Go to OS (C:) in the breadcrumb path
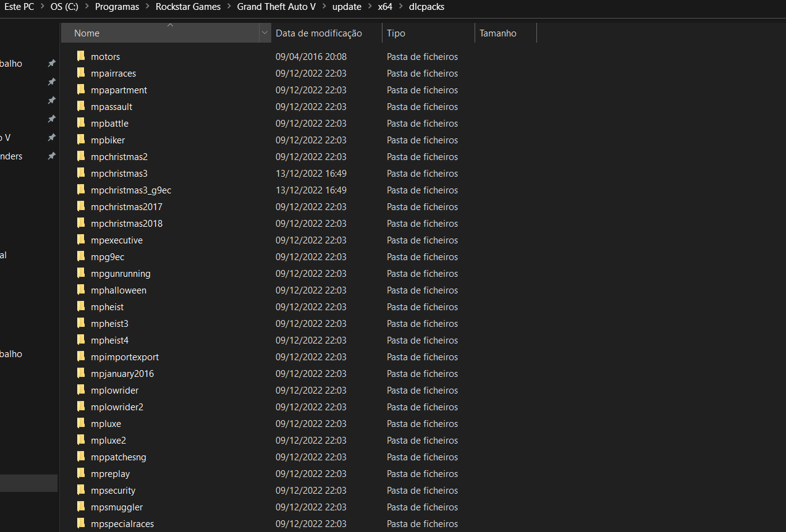This screenshot has width=786, height=532. (64, 7)
